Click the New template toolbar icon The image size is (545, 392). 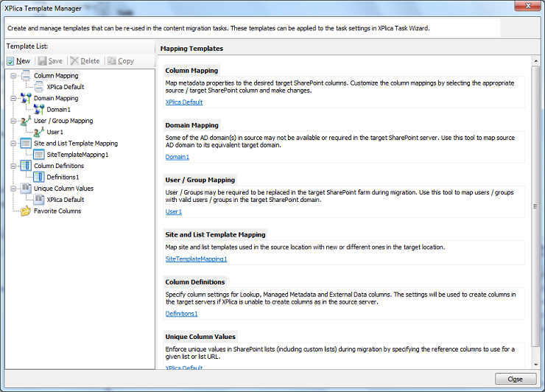(10, 61)
